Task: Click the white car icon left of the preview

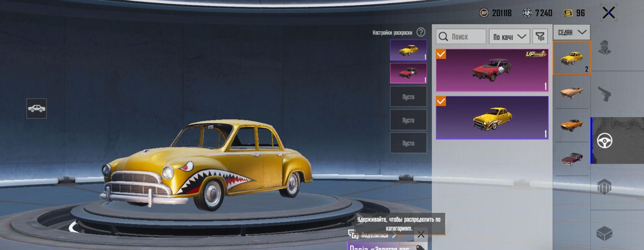Action: pos(37,108)
